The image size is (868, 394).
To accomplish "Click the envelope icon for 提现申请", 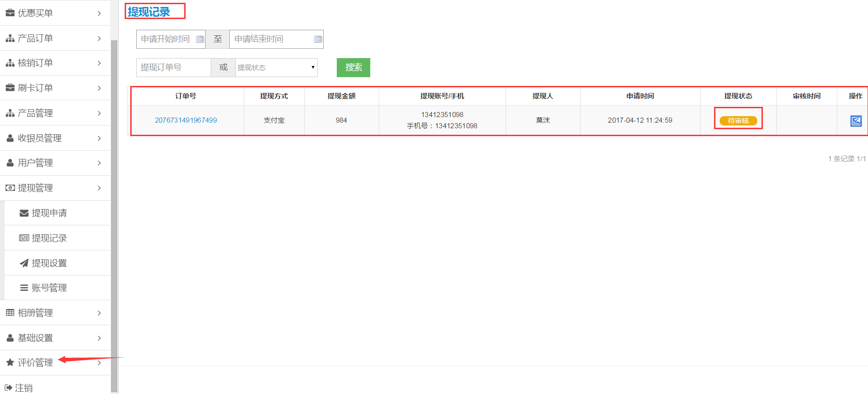I will click(24, 213).
